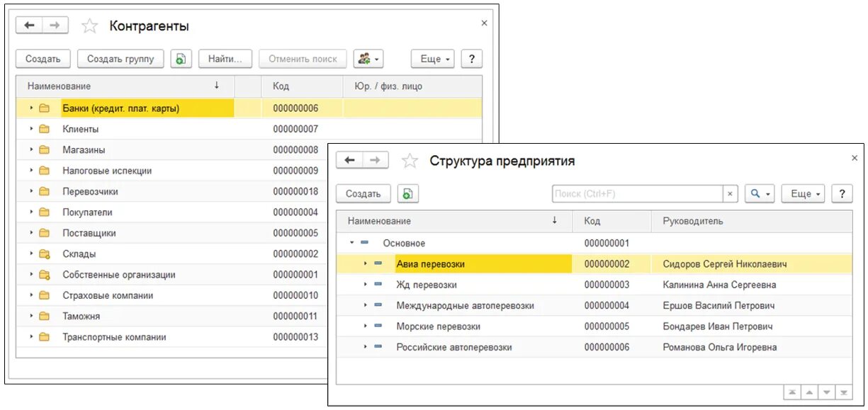Collapse the Основное node

pyautogui.click(x=351, y=243)
